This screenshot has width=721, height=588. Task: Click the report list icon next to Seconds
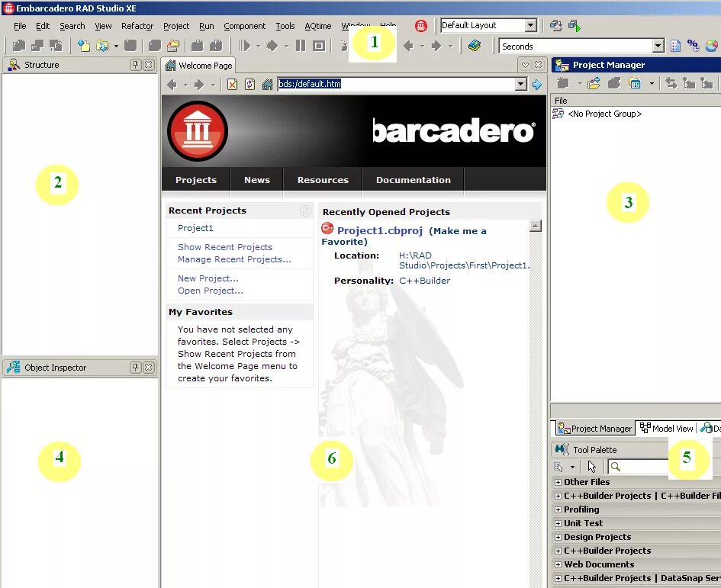click(675, 46)
